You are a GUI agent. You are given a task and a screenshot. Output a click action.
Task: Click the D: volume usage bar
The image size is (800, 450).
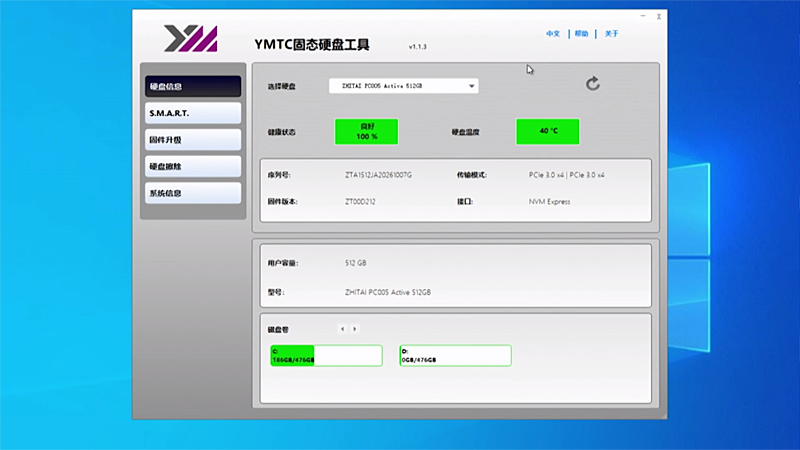(x=455, y=356)
